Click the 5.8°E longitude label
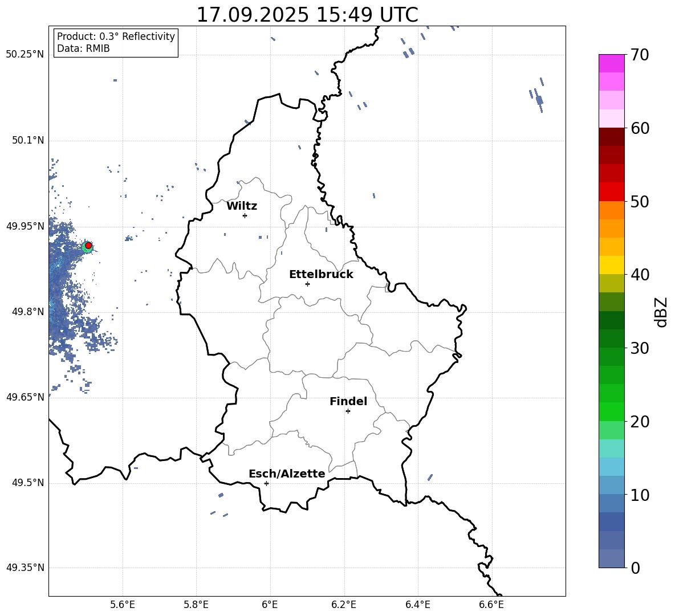Image resolution: width=675 pixels, height=616 pixels. 196,605
